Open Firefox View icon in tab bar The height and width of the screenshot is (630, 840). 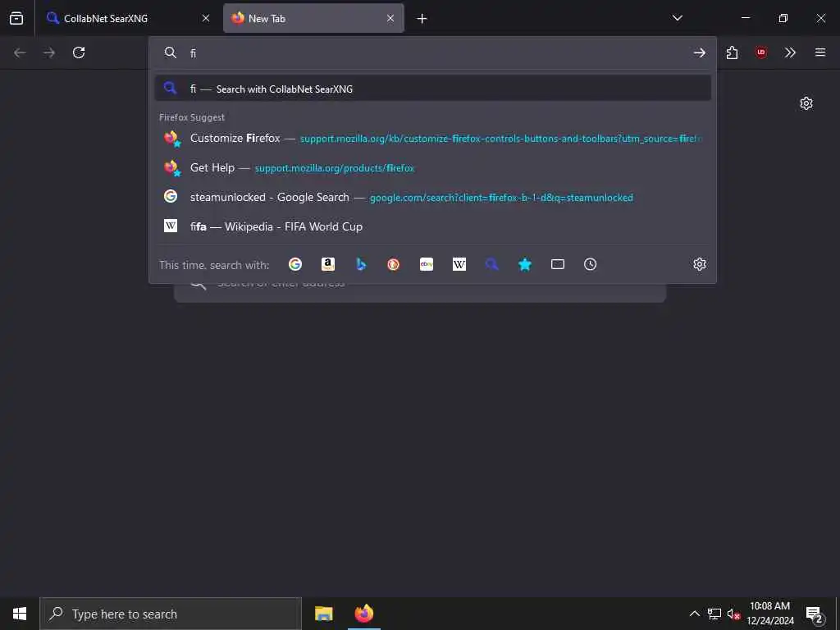click(16, 18)
